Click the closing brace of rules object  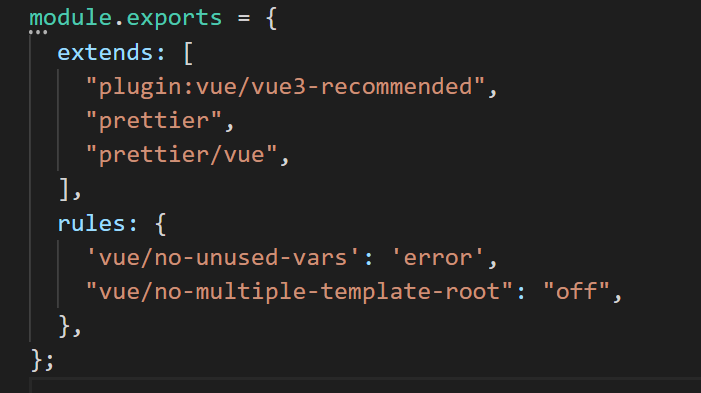[x=65, y=326]
